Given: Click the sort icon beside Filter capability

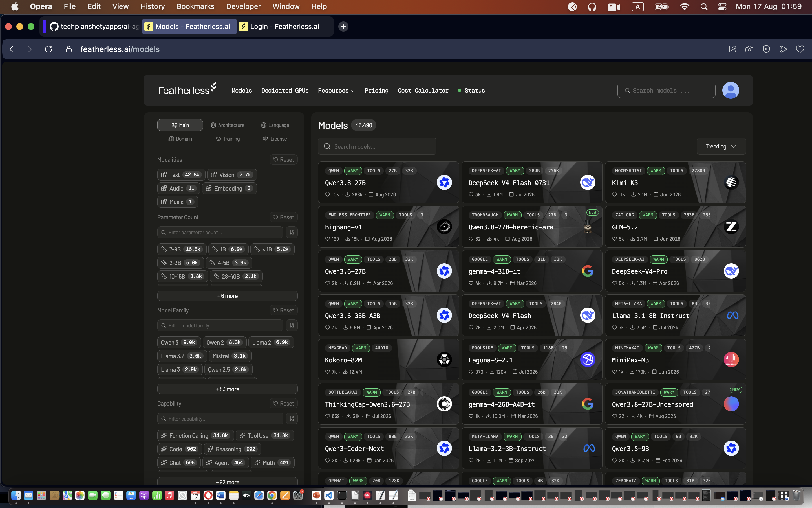Looking at the screenshot, I should click(x=292, y=418).
